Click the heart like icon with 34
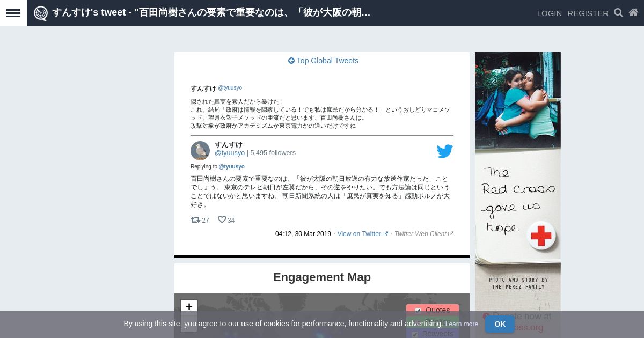 (222, 219)
